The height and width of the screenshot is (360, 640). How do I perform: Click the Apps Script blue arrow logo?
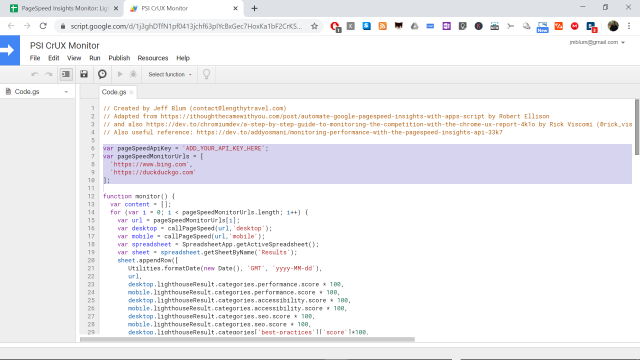(x=10, y=50)
